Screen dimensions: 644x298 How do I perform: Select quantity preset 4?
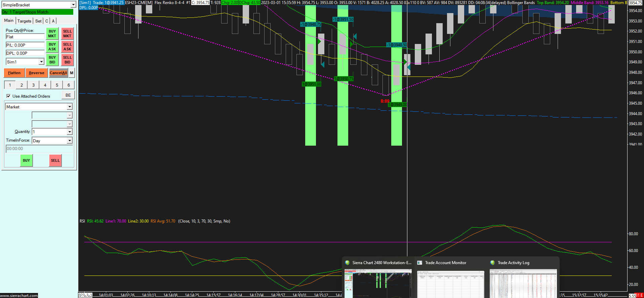[45, 85]
